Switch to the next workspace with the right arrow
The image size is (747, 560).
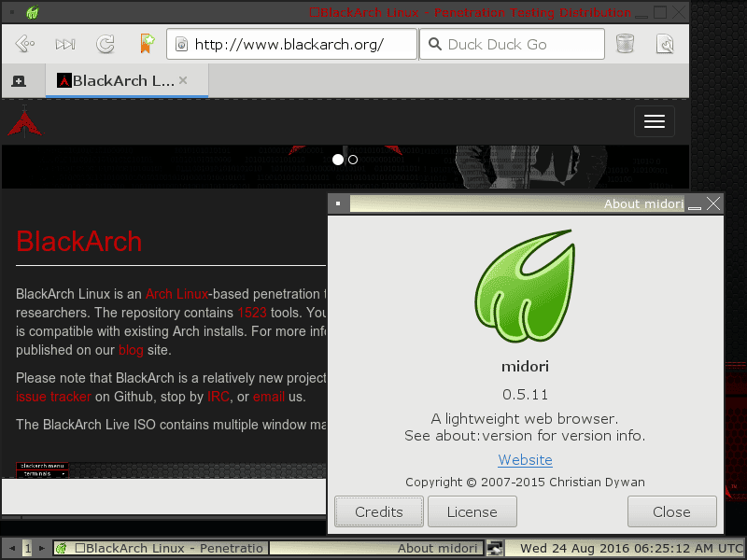pyautogui.click(x=42, y=548)
